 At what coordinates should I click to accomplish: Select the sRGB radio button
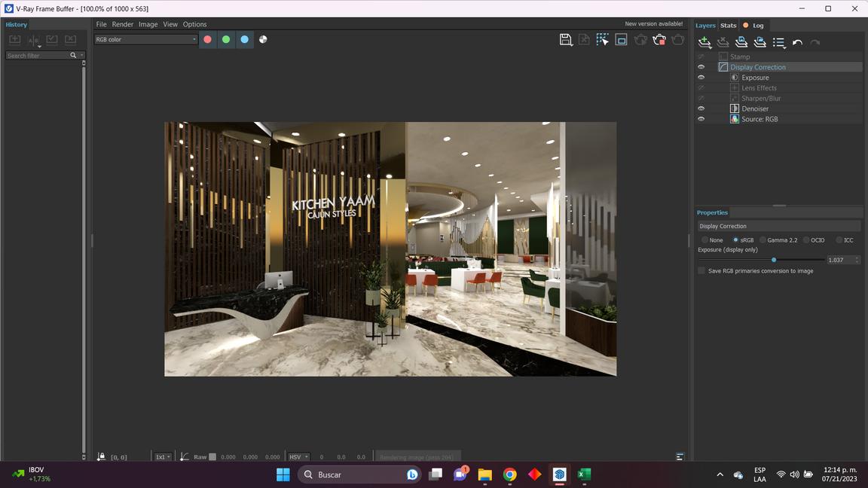735,240
